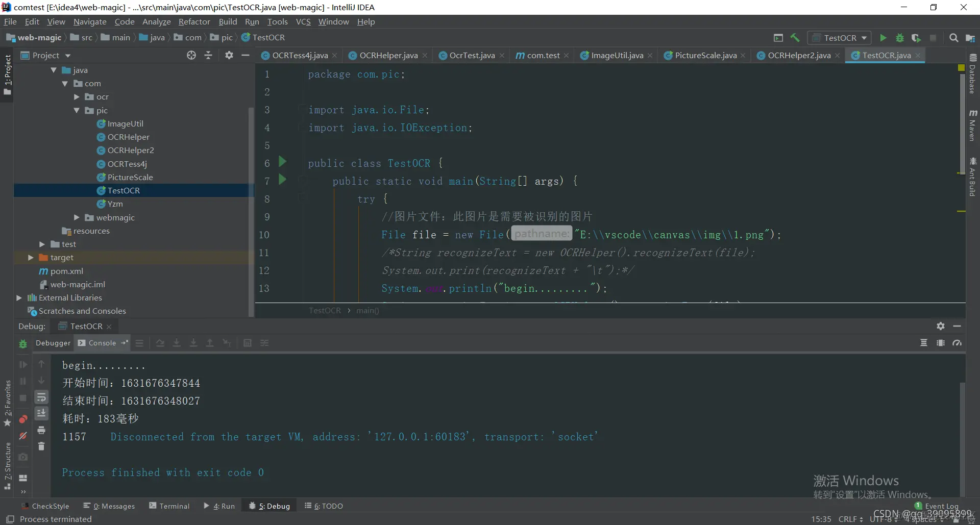The width and height of the screenshot is (980, 525).
Task: Click the select-in-editor box icon near run config
Action: (778, 38)
